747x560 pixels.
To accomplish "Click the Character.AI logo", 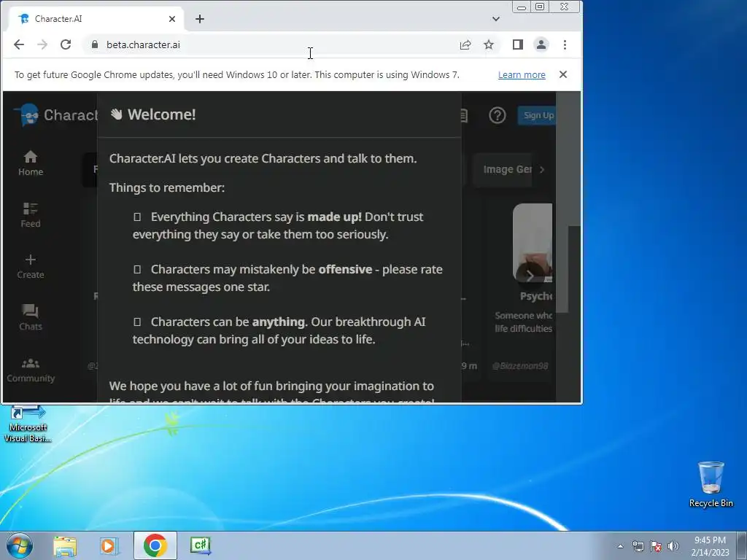I will pos(55,115).
